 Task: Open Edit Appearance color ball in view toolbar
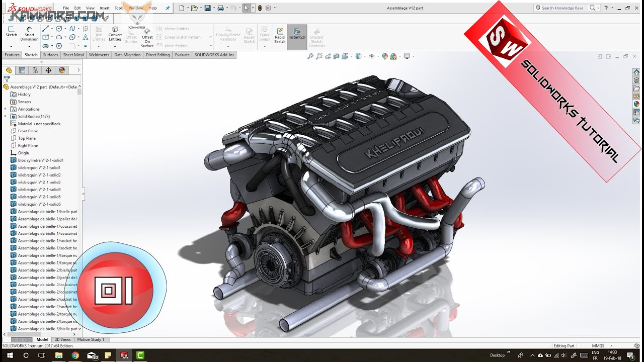(385, 56)
